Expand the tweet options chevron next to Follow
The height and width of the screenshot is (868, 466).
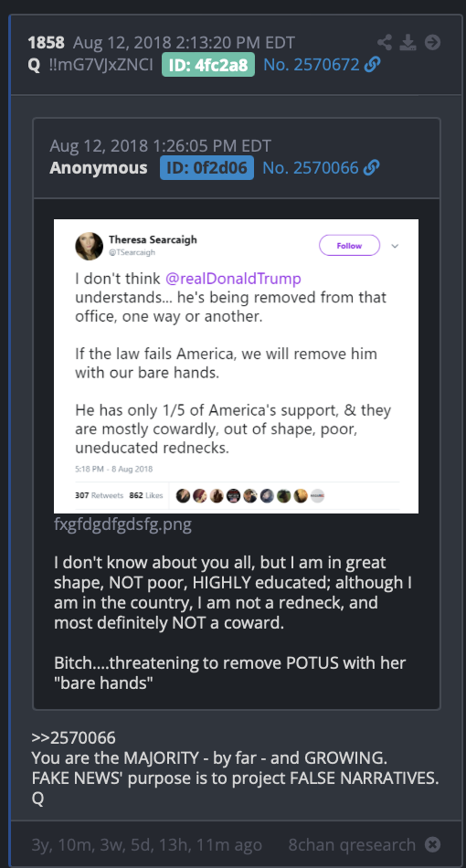pyautogui.click(x=395, y=247)
